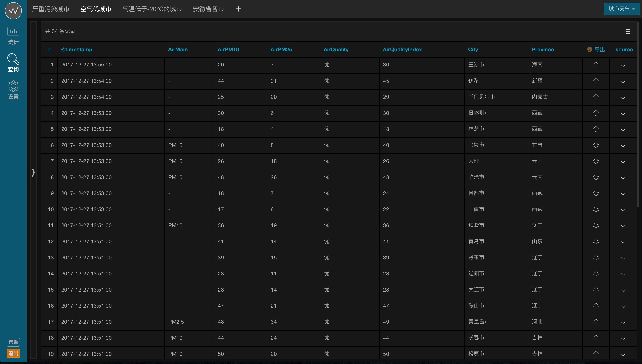Click the app logo at top left
Screen dimensions: 642x364
pos(13,10)
